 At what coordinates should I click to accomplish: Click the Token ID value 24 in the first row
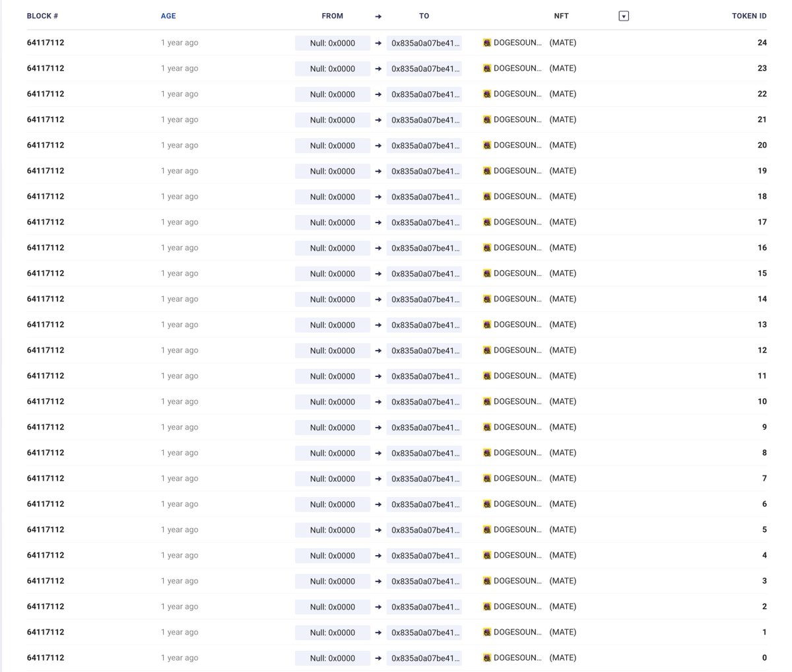[762, 42]
